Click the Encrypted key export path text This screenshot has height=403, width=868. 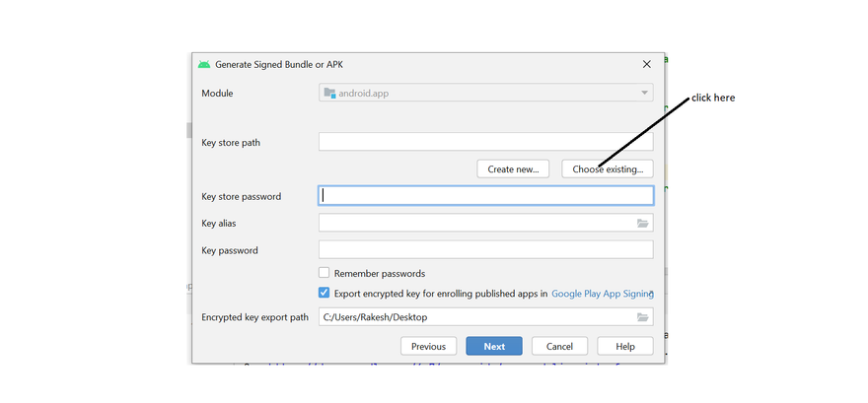[475, 317]
